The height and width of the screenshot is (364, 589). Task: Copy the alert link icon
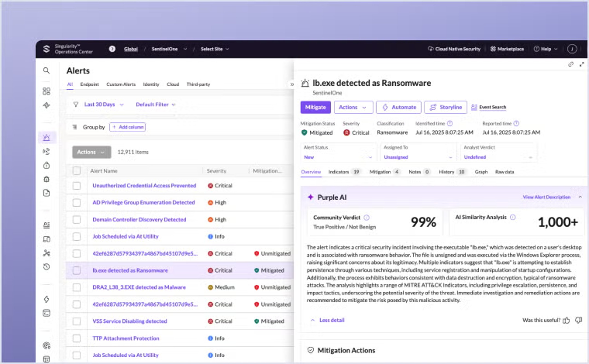(x=570, y=64)
